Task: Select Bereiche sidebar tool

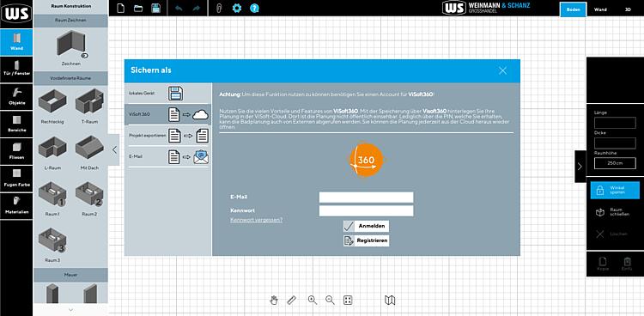Action: click(x=16, y=125)
